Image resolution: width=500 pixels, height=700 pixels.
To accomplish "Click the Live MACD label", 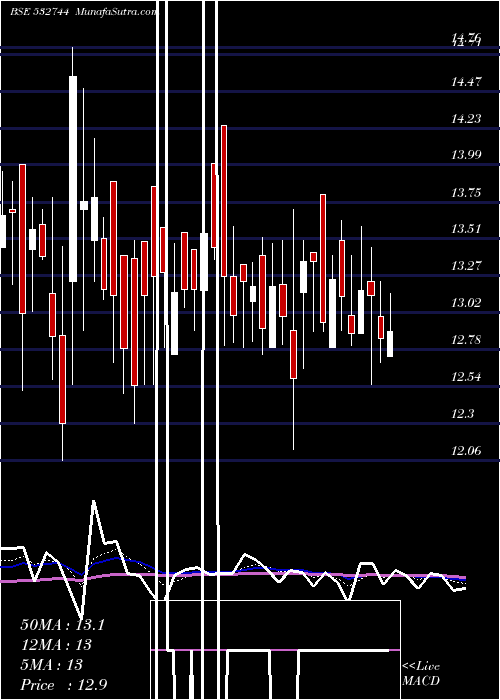I will (x=421, y=674).
